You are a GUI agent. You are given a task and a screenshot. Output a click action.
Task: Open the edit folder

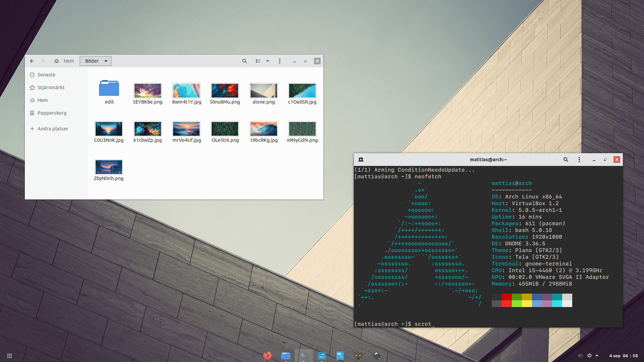click(x=109, y=89)
